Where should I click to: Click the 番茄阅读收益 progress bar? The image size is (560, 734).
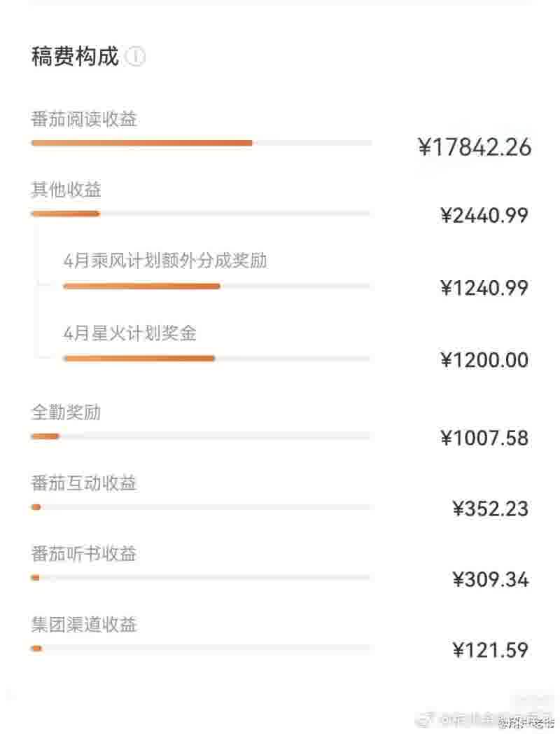coord(201,143)
